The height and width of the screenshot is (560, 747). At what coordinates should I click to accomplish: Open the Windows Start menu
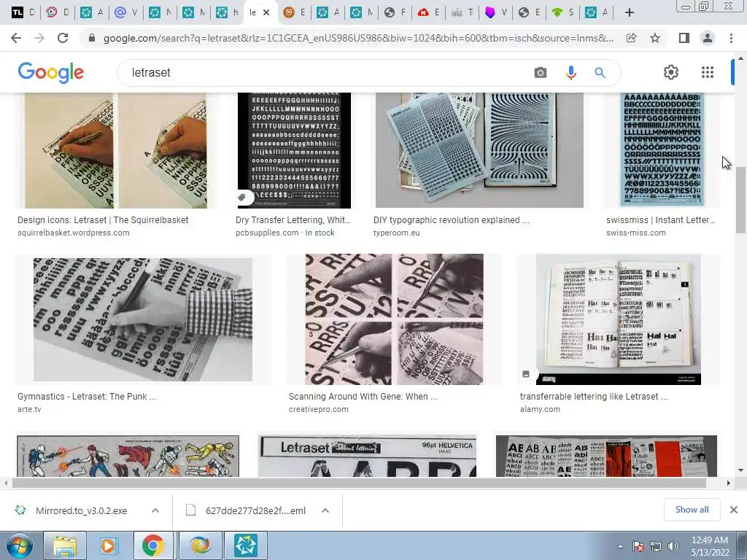(x=19, y=545)
